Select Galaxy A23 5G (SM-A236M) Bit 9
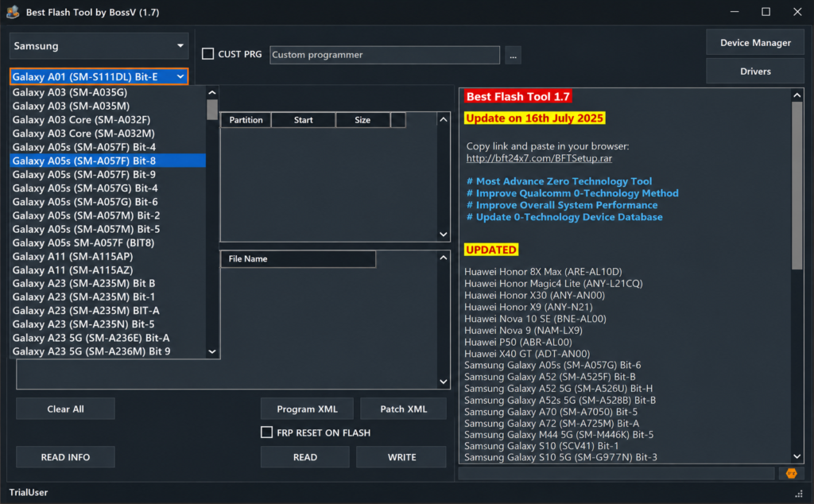The image size is (814, 504). pyautogui.click(x=108, y=351)
